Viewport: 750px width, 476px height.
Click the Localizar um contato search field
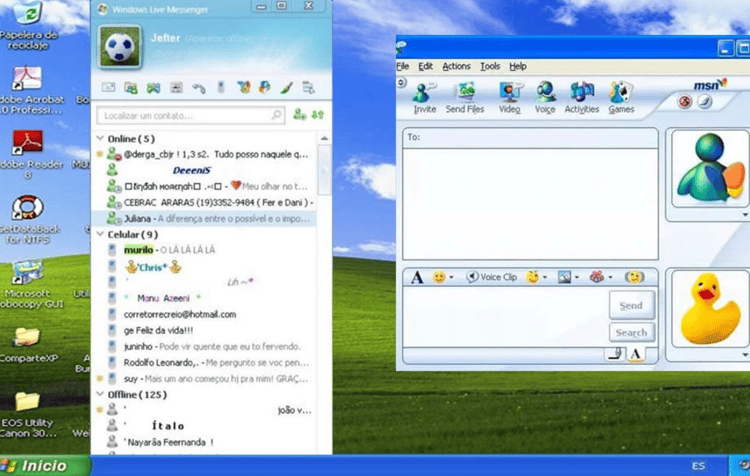coord(190,115)
